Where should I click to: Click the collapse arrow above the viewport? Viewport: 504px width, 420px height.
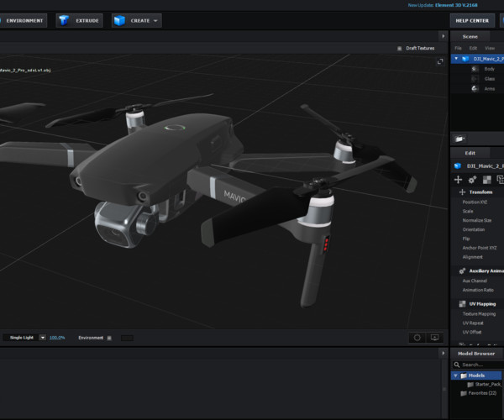[x=444, y=36]
